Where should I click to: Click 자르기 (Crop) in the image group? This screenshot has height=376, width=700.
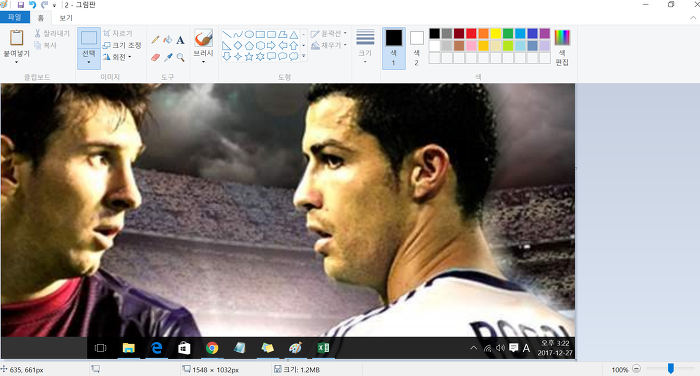(118, 33)
